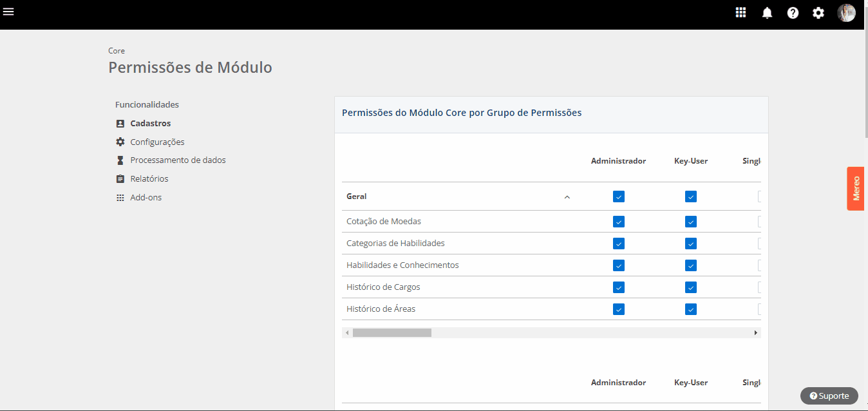Click the Processamento de dados hourglass icon
This screenshot has height=411, width=868.
120,160
